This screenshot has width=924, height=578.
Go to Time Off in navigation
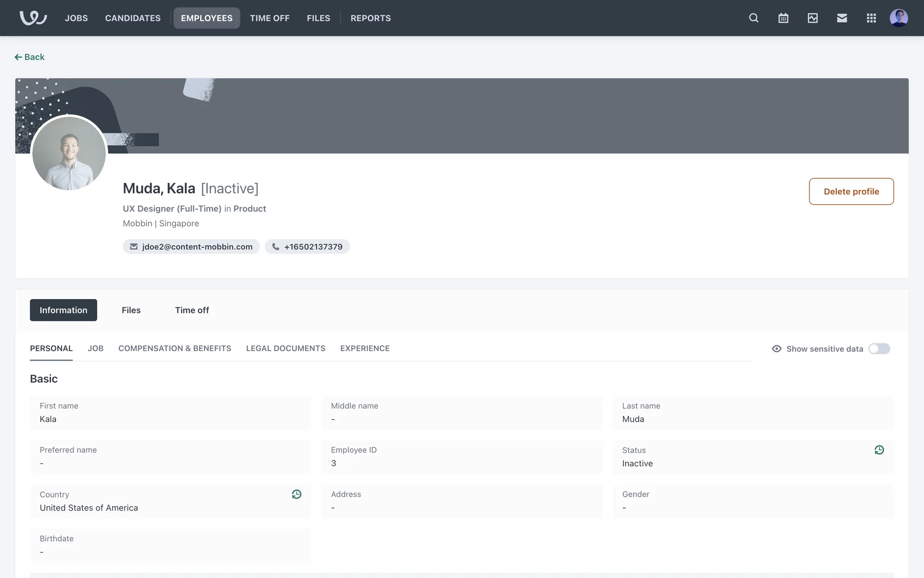(269, 18)
